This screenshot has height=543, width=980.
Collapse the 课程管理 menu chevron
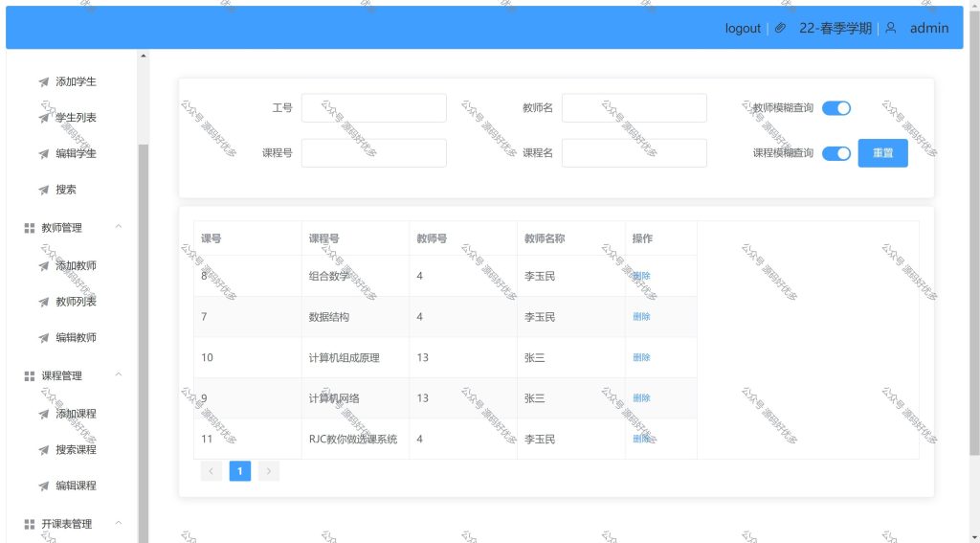119,374
